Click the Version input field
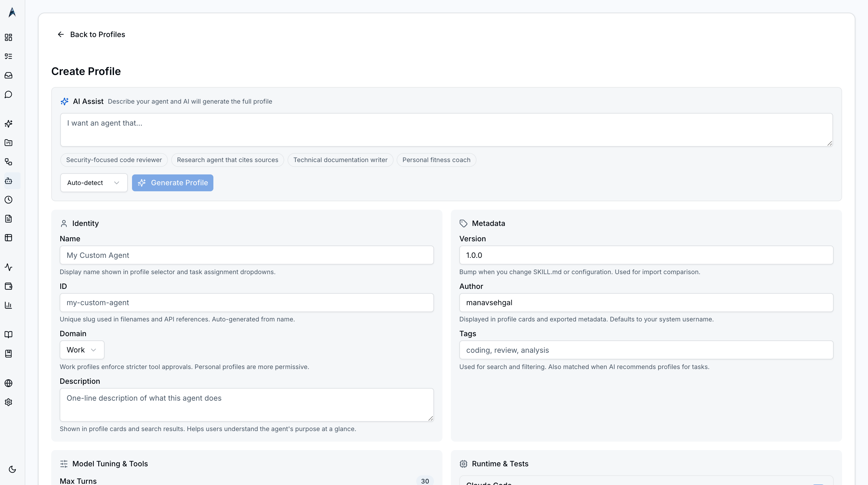 tap(646, 255)
